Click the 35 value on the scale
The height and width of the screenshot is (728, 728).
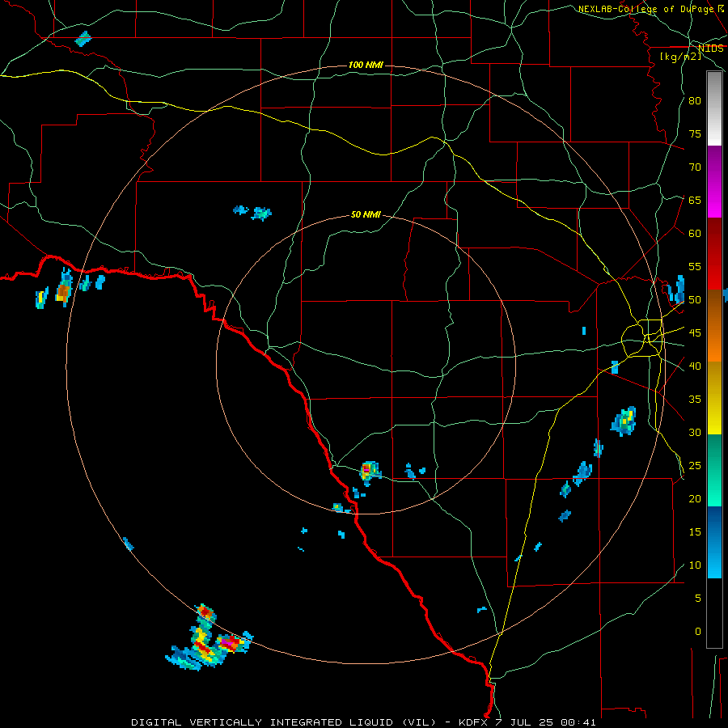pos(695,400)
